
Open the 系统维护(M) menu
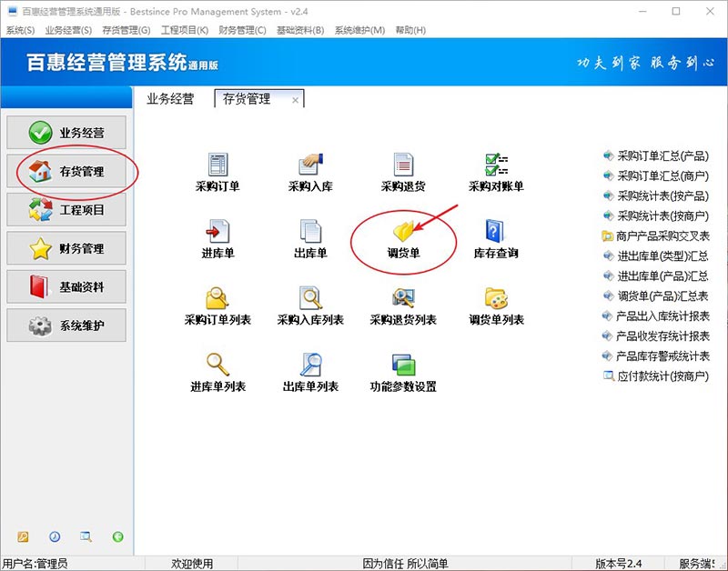coord(359,30)
